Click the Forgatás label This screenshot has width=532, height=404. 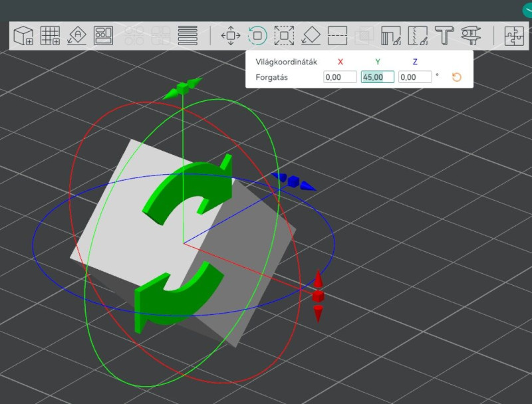tap(271, 77)
